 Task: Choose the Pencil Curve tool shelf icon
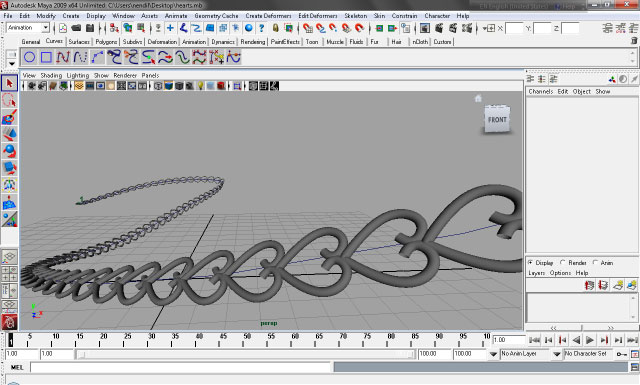[80, 57]
